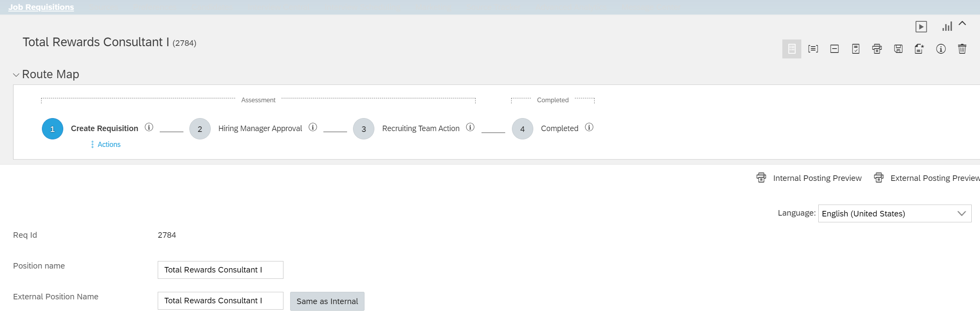The image size is (980, 312).
Task: Click the Same as Internal button
Action: pos(327,301)
